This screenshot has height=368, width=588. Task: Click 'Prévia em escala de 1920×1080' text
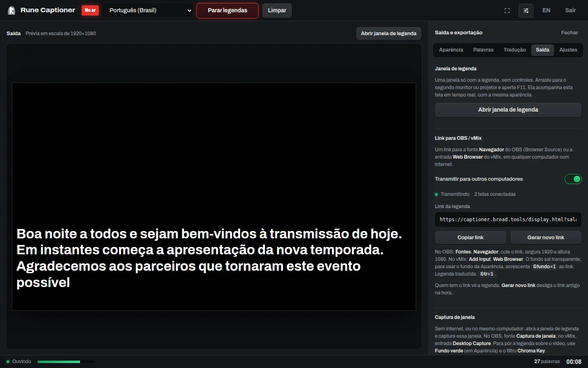tap(61, 34)
